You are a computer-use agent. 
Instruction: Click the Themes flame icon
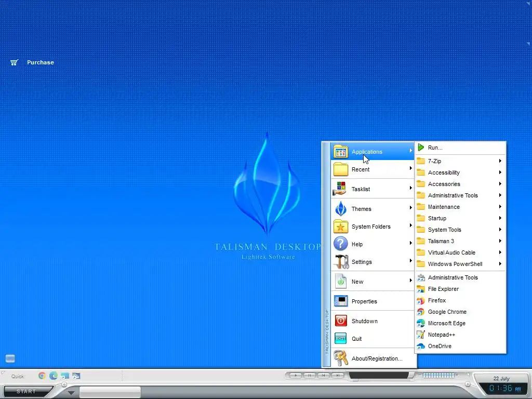(x=341, y=208)
